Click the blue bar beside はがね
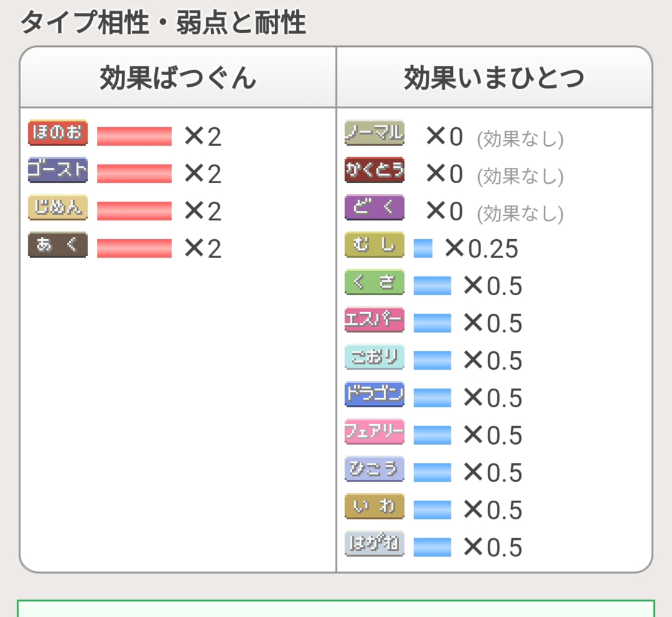The height and width of the screenshot is (617, 672). (x=432, y=547)
